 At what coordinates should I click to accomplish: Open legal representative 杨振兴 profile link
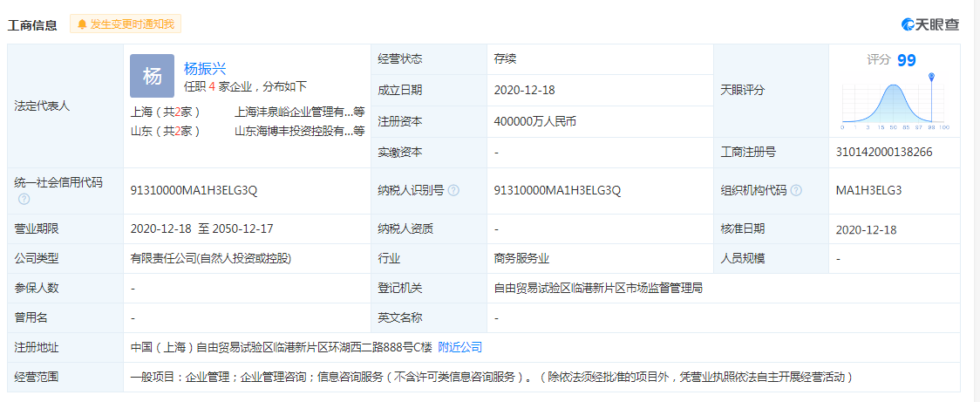205,68
